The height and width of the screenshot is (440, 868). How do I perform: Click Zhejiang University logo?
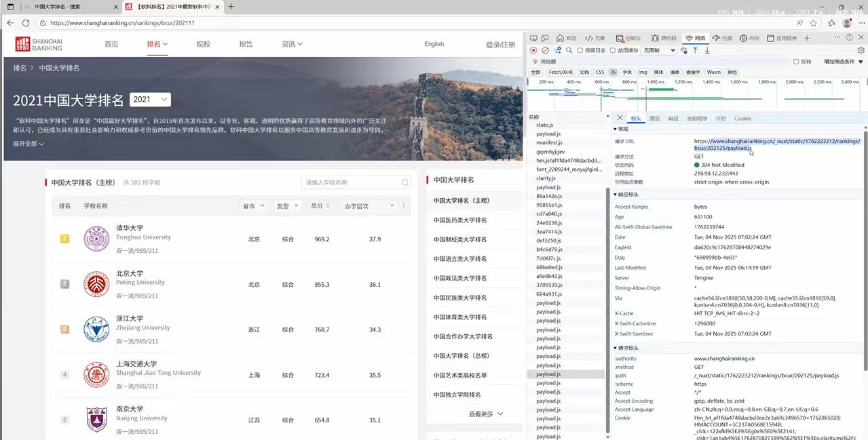coord(96,329)
